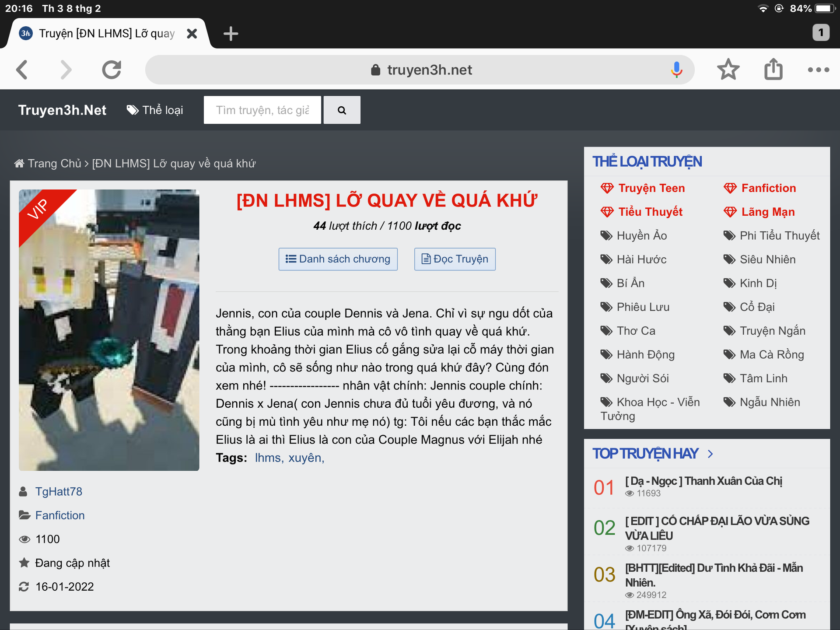Open the three-dot browser menu
Screen dimensions: 840x630
tap(818, 70)
